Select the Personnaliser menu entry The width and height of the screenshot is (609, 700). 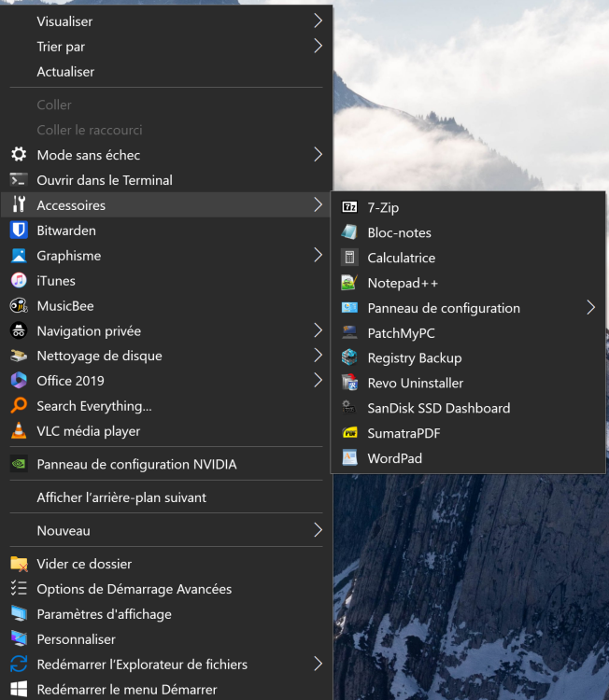click(166, 638)
